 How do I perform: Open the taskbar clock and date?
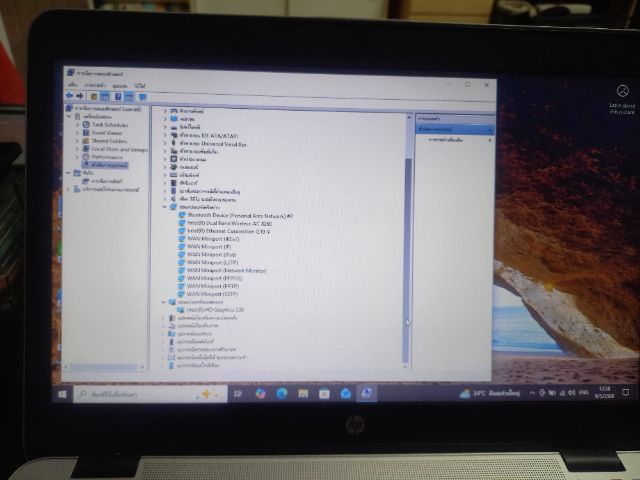(604, 392)
